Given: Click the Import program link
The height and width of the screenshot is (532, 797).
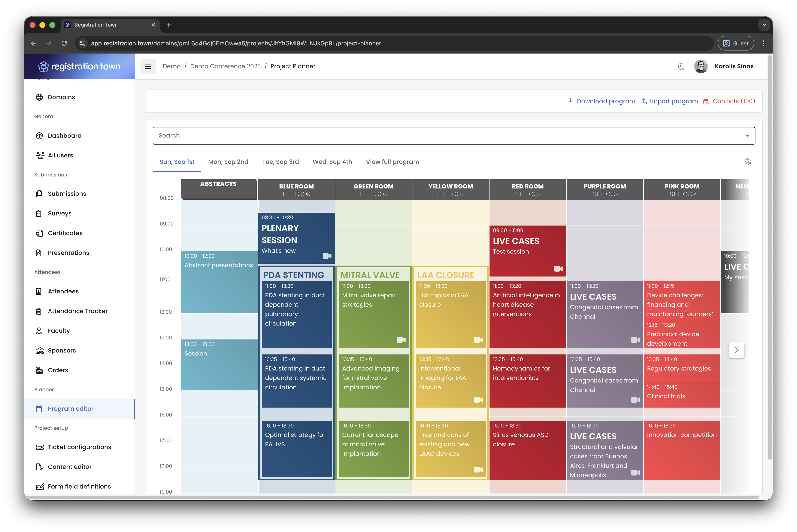Looking at the screenshot, I should (x=669, y=101).
